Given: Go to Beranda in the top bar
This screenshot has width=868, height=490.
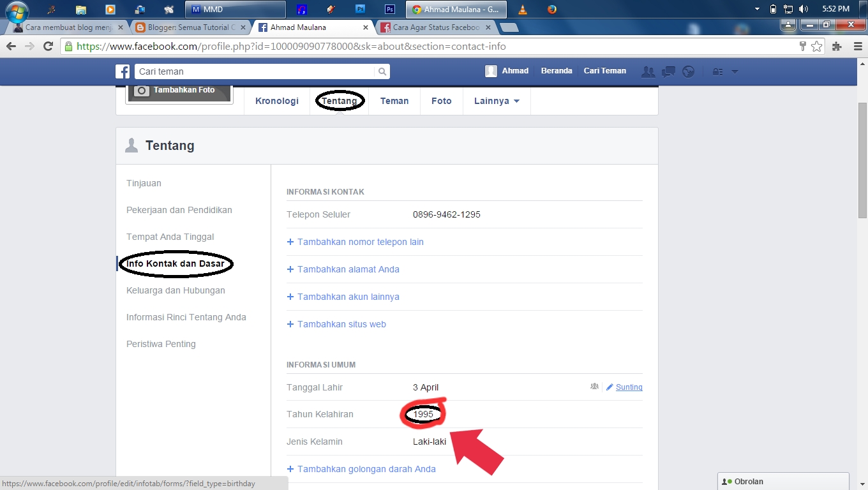Looking at the screenshot, I should tap(557, 71).
